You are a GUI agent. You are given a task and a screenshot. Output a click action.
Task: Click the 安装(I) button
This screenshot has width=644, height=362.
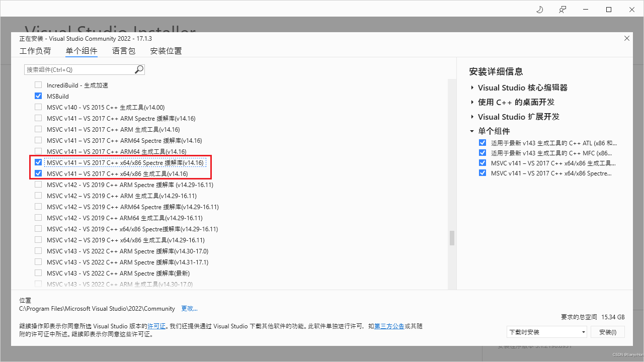point(607,332)
